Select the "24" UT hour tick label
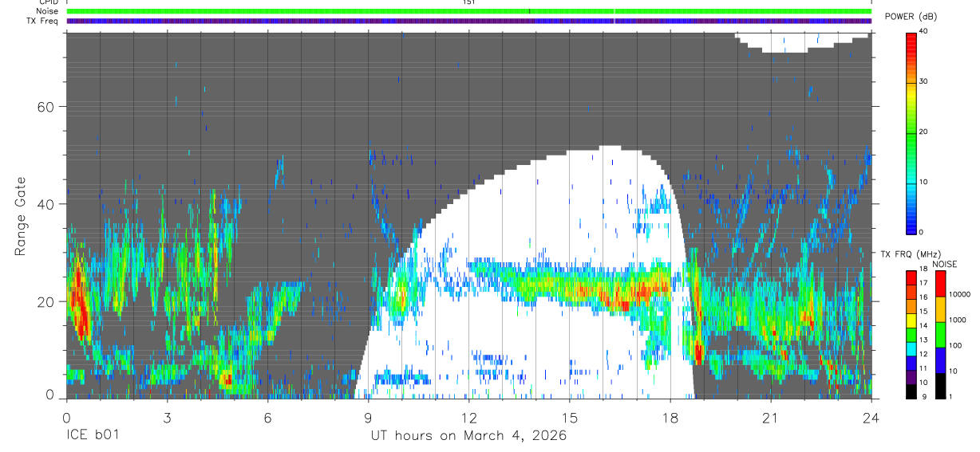980x452 pixels. pyautogui.click(x=871, y=418)
